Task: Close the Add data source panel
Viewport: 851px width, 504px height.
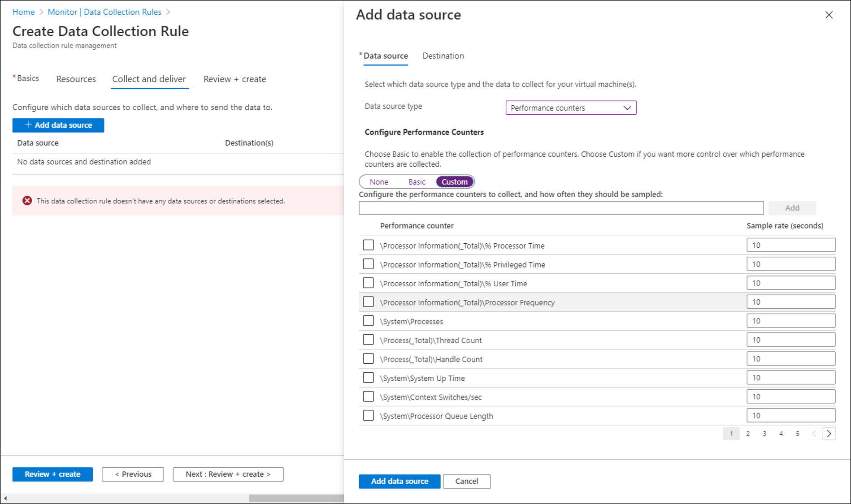Action: 829,15
